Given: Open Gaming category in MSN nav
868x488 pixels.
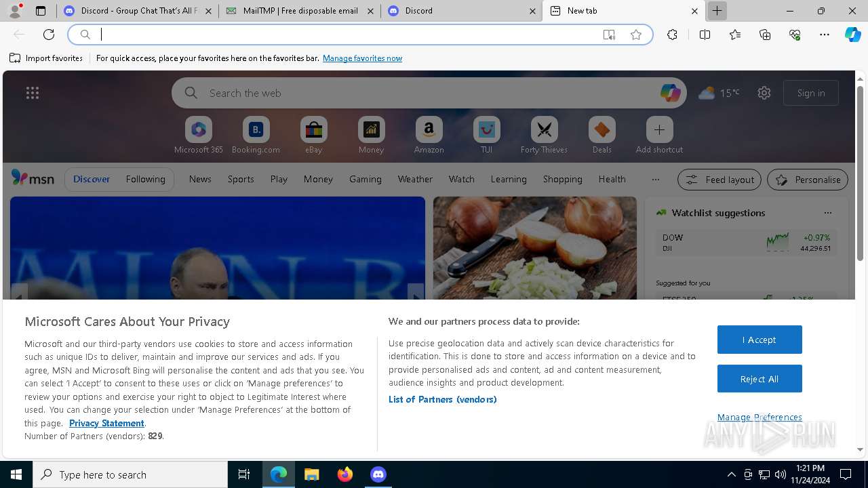Looking at the screenshot, I should pos(366,179).
